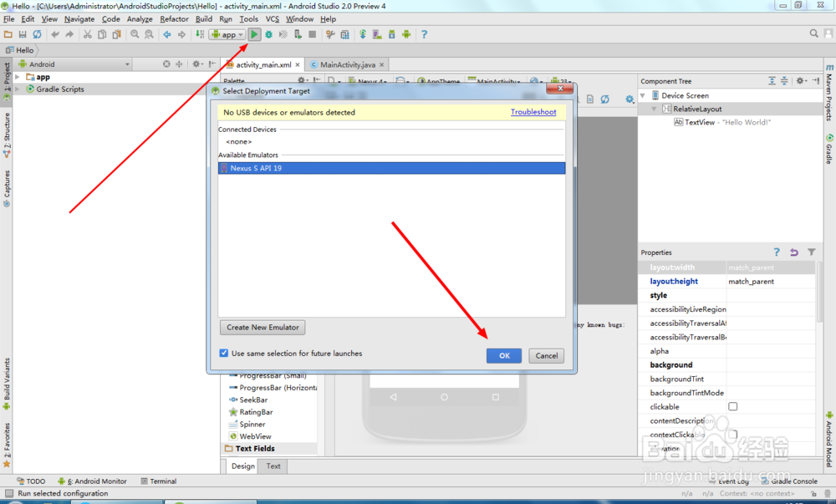Click the green Run app icon
This screenshot has width=836, height=504.
pos(254,34)
